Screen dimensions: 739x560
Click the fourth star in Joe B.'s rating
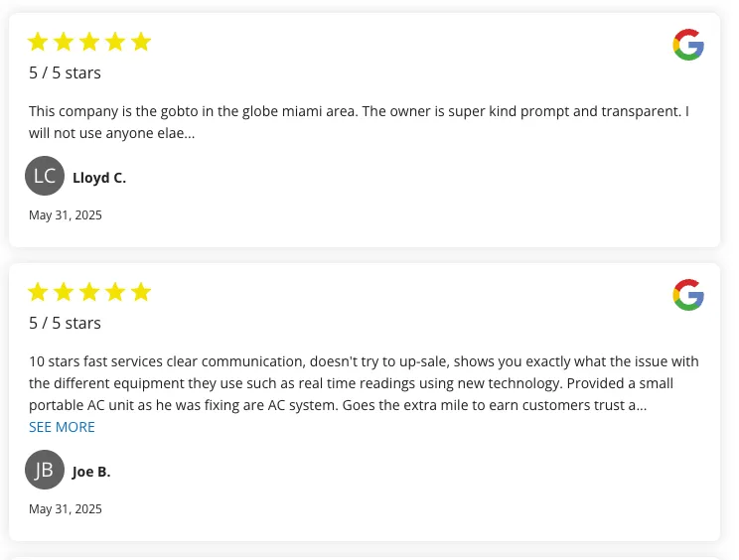tap(115, 292)
